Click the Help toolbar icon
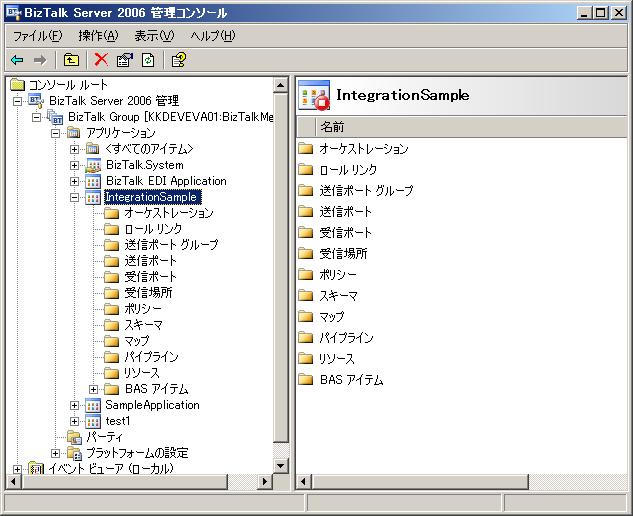Image resolution: width=633 pixels, height=516 pixels. 178,60
